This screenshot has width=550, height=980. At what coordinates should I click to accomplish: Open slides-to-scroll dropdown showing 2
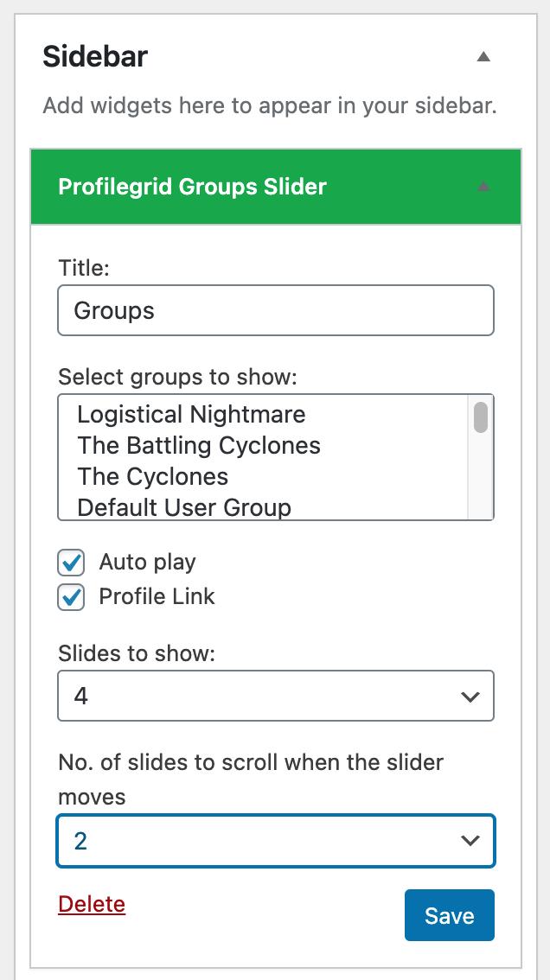(276, 841)
